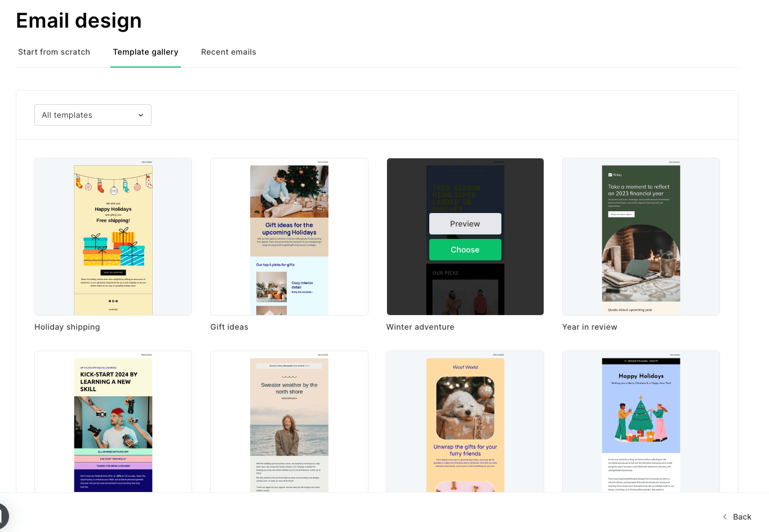769x532 pixels.
Task: Click the Happy Holidays purple template
Action: pos(641,423)
